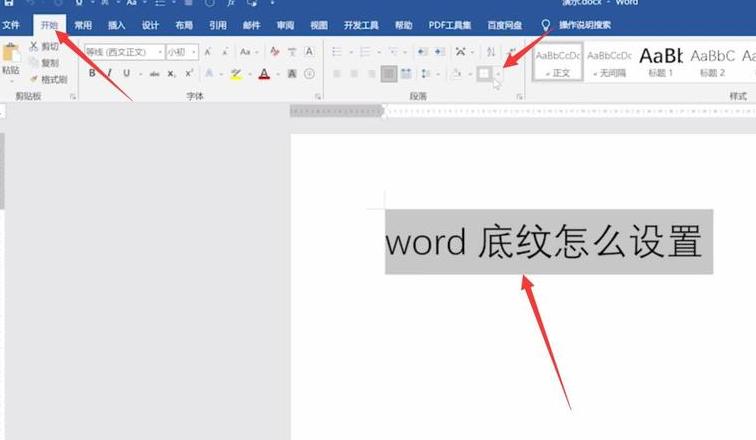This screenshot has height=440, width=756.
Task: Click the Borders icon
Action: point(484,74)
